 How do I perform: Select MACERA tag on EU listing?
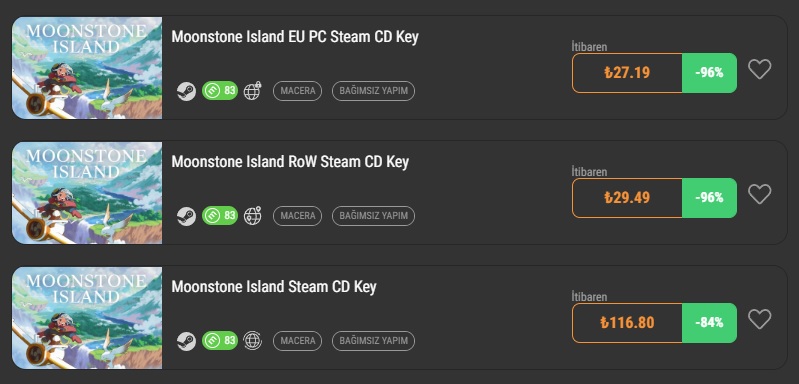(298, 91)
